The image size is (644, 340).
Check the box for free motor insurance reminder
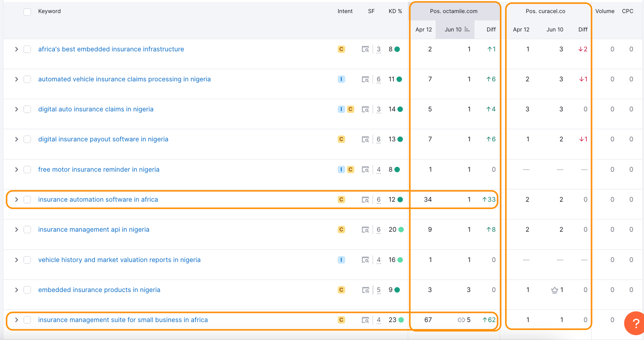27,170
